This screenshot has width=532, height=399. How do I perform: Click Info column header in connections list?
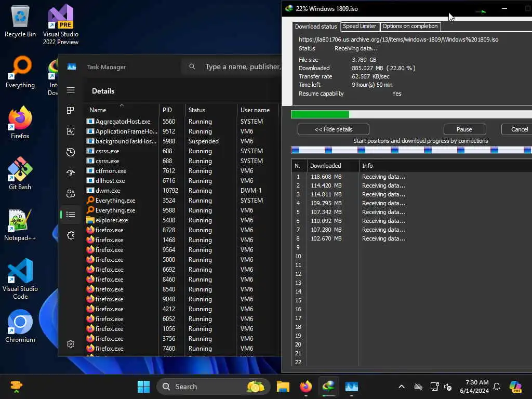445,166
